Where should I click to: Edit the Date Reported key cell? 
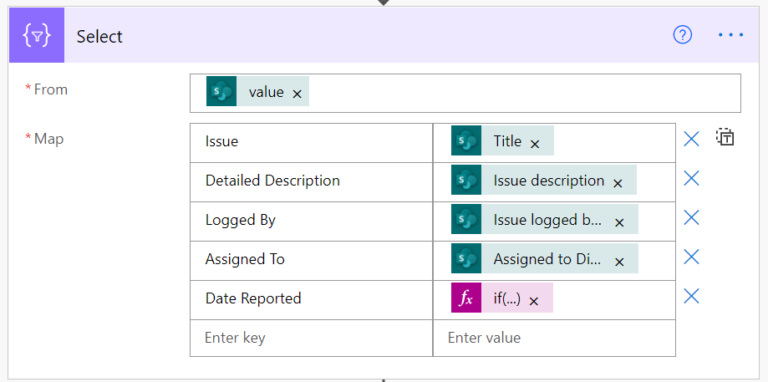pyautogui.click(x=312, y=299)
